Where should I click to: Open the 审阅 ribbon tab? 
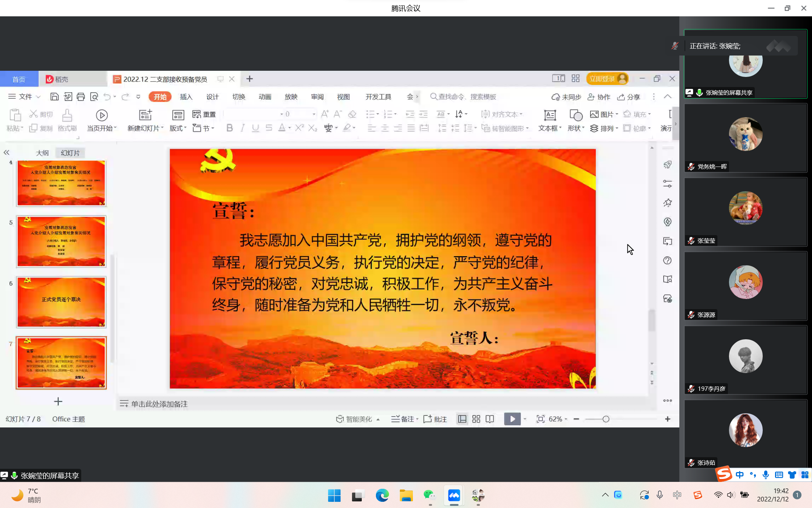click(x=317, y=97)
